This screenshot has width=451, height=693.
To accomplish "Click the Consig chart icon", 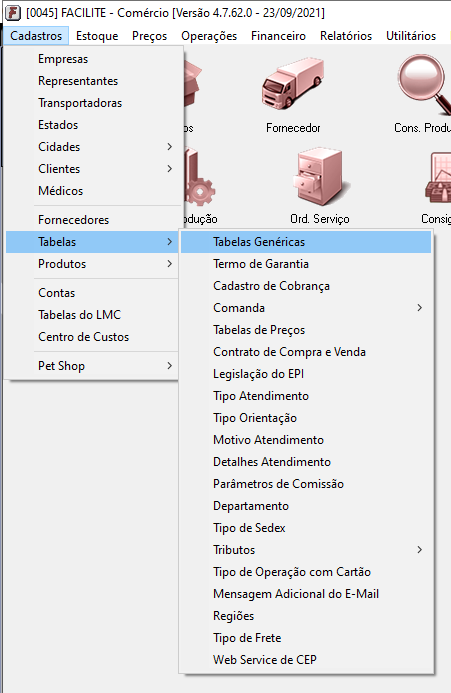I will 439,178.
